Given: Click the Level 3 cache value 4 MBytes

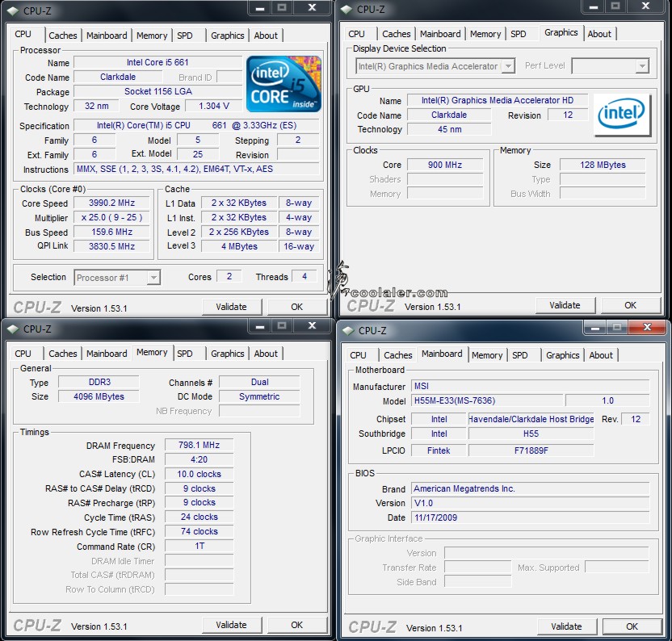Looking at the screenshot, I should pyautogui.click(x=239, y=246).
